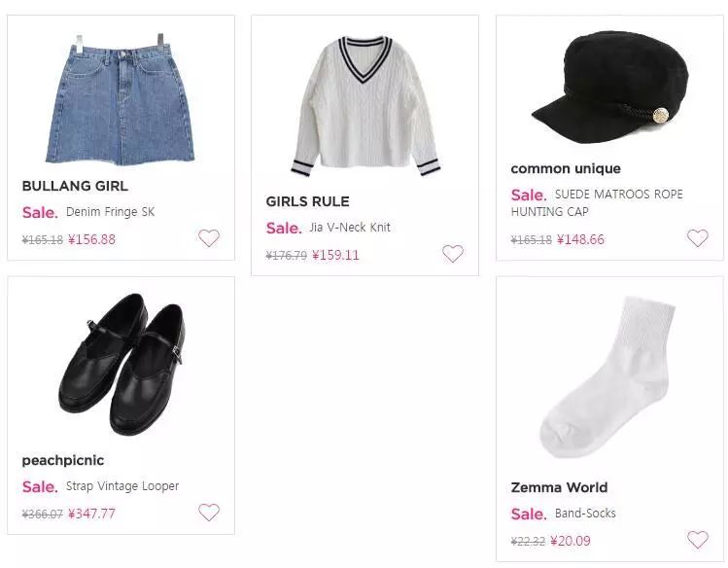The width and height of the screenshot is (728, 568).
Task: Click the ¥20.09 Band-Socks sale price
Action: tap(571, 541)
